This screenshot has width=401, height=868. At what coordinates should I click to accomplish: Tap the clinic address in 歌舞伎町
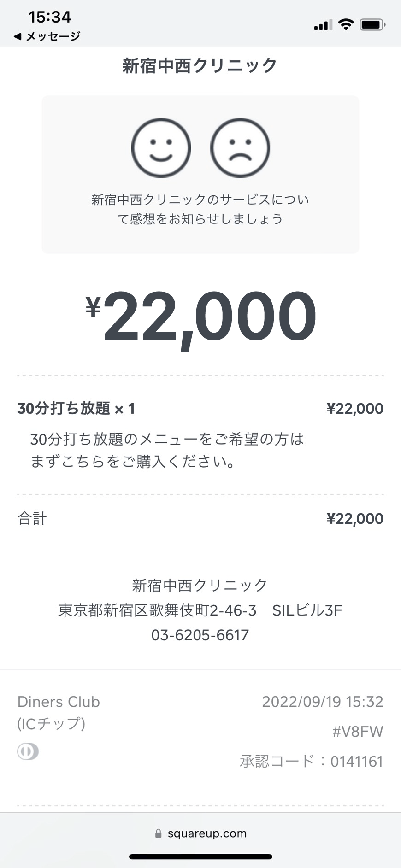200,610
